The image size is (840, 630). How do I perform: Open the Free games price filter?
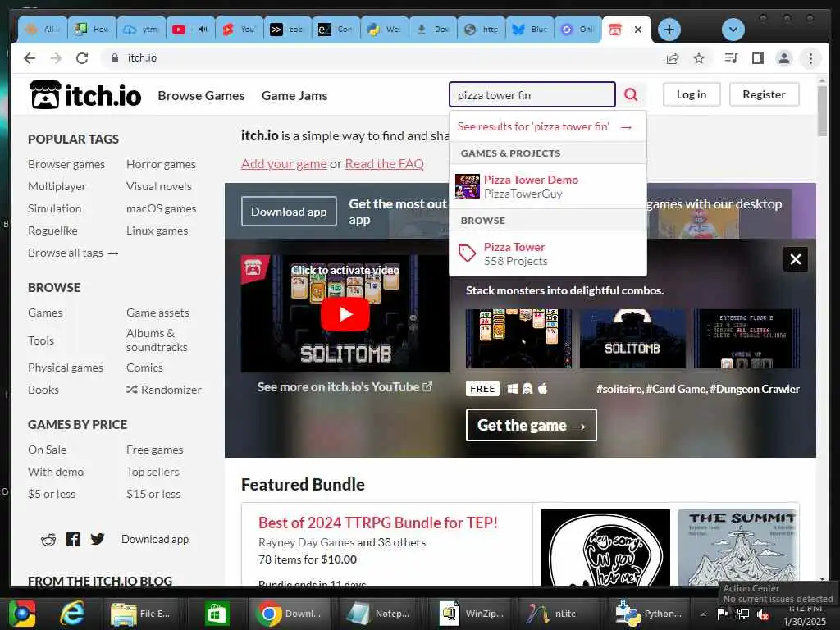click(x=155, y=450)
